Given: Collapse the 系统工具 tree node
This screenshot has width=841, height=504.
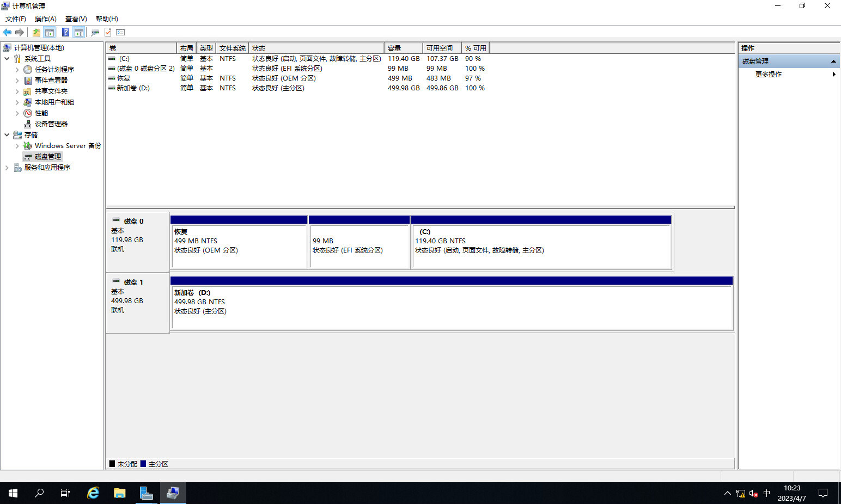Looking at the screenshot, I should (7, 59).
